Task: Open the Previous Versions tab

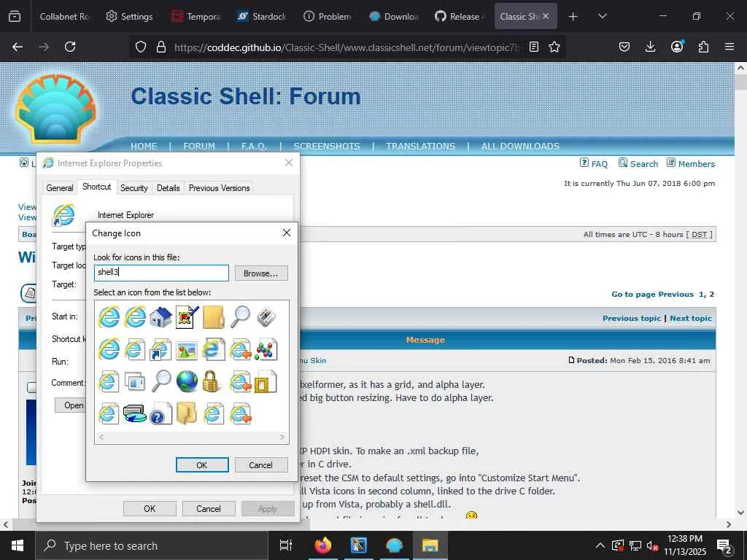Action: pos(219,188)
